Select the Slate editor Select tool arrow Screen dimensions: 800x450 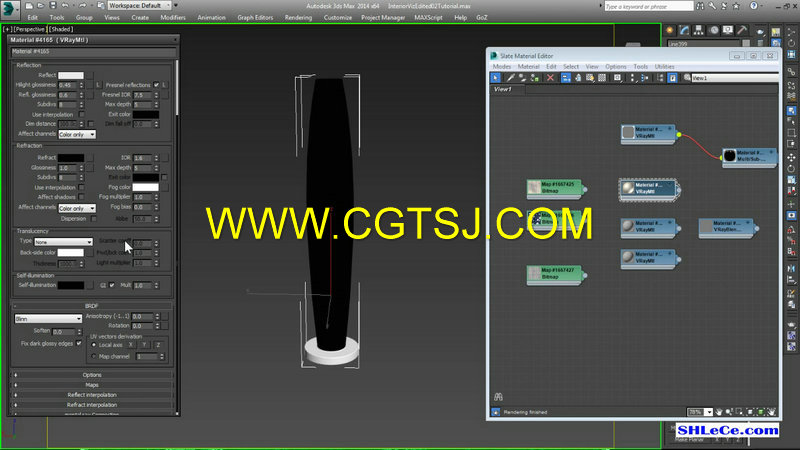point(495,78)
